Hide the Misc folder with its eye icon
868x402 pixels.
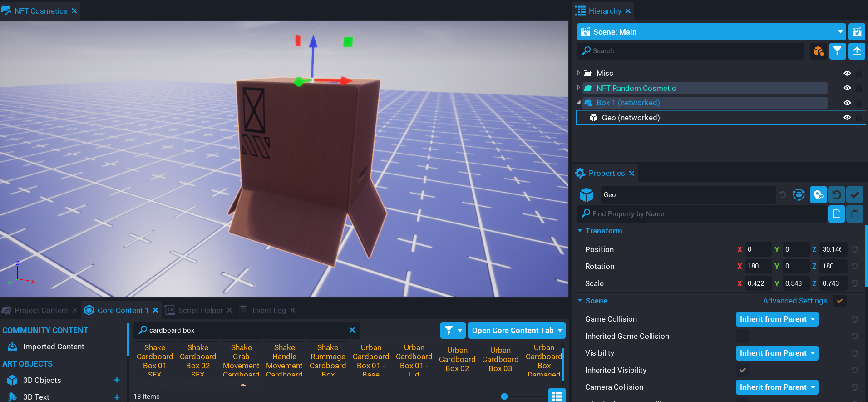(x=847, y=73)
